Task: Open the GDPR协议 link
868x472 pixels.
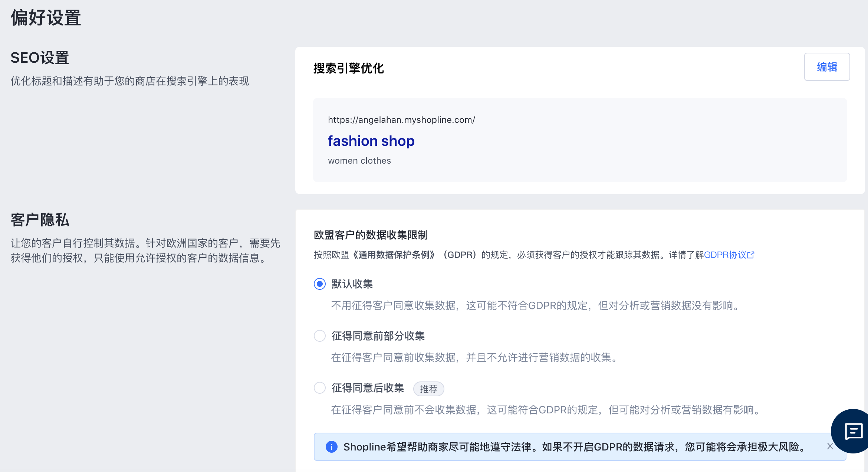Action: click(x=724, y=255)
